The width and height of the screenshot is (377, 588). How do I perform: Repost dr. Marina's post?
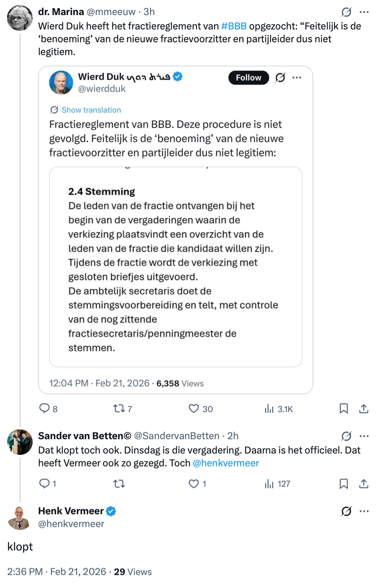pos(119,408)
